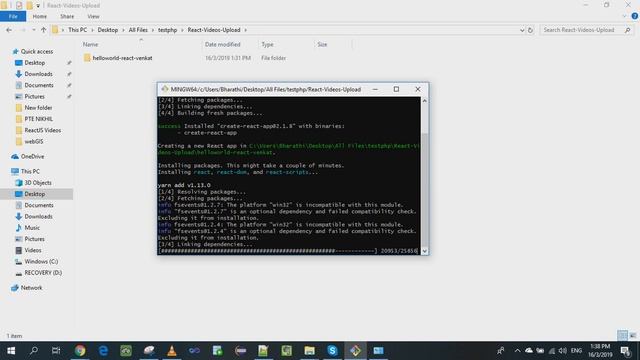This screenshot has width=640, height=360.
Task: Switch to the View ribbon tab
Action: pyautogui.click(x=93, y=16)
